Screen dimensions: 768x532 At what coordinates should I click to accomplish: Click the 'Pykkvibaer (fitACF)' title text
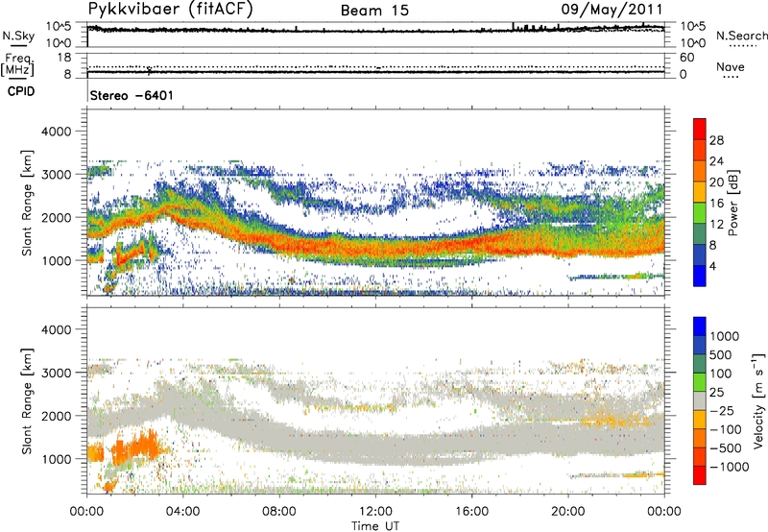[171, 10]
